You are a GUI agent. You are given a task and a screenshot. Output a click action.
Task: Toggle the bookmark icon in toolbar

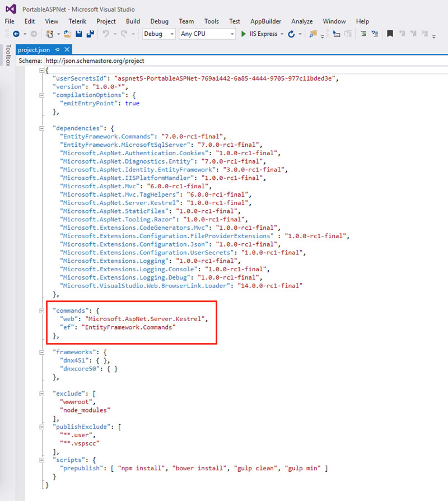(x=390, y=34)
